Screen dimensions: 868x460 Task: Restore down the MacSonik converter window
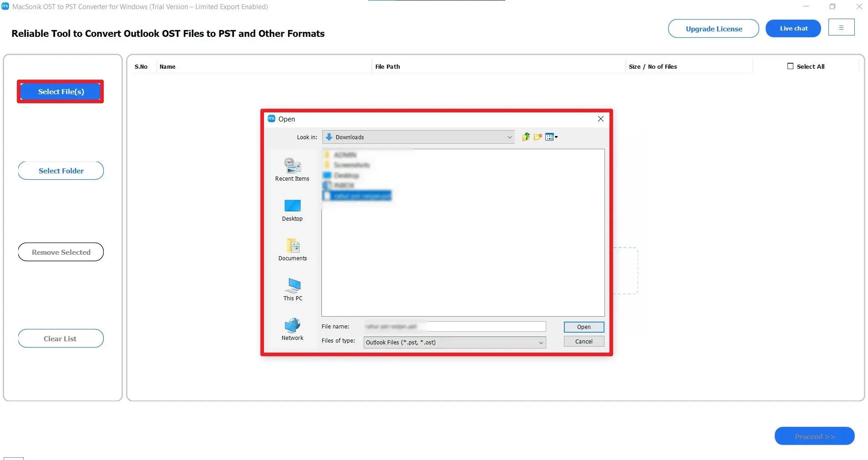pos(832,6)
